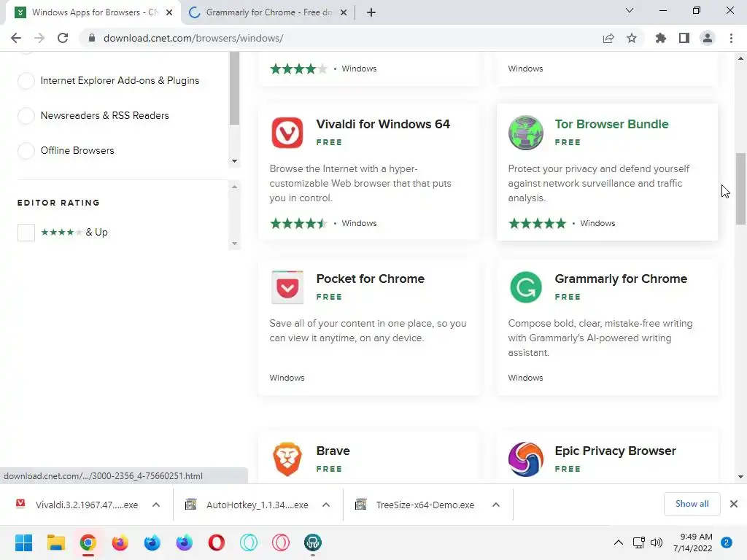The image size is (747, 560).
Task: Click page scrollbar down arrow
Action: [x=740, y=477]
